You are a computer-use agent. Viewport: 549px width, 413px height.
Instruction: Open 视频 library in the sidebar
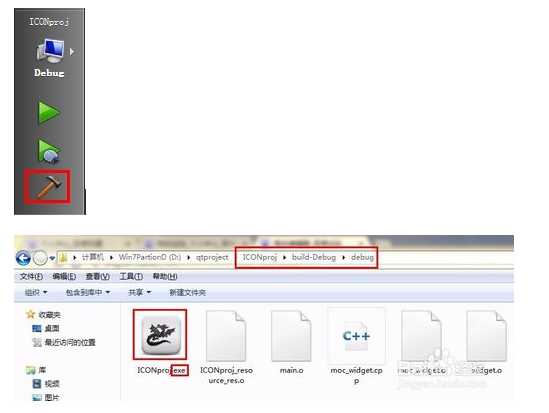coord(51,384)
